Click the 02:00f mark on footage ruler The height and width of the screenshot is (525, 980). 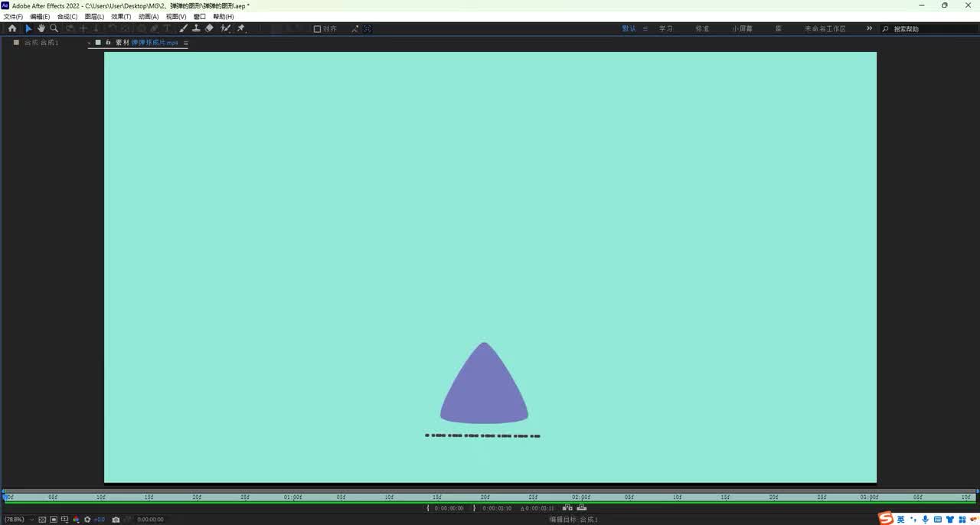tap(580, 497)
